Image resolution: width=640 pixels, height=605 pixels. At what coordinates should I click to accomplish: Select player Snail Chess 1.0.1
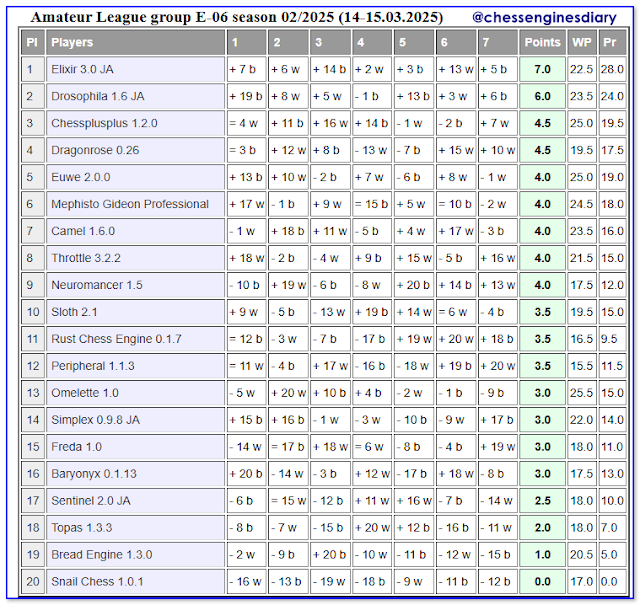(136, 581)
